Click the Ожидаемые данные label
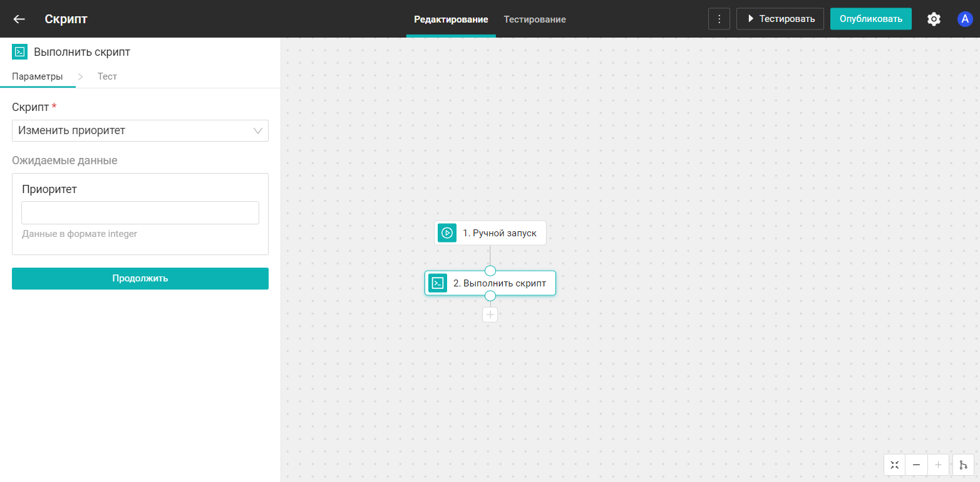980x482 pixels. 64,160
